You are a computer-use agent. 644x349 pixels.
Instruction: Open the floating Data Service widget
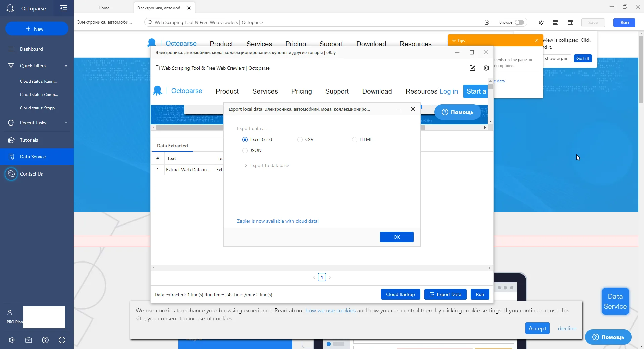point(615,301)
